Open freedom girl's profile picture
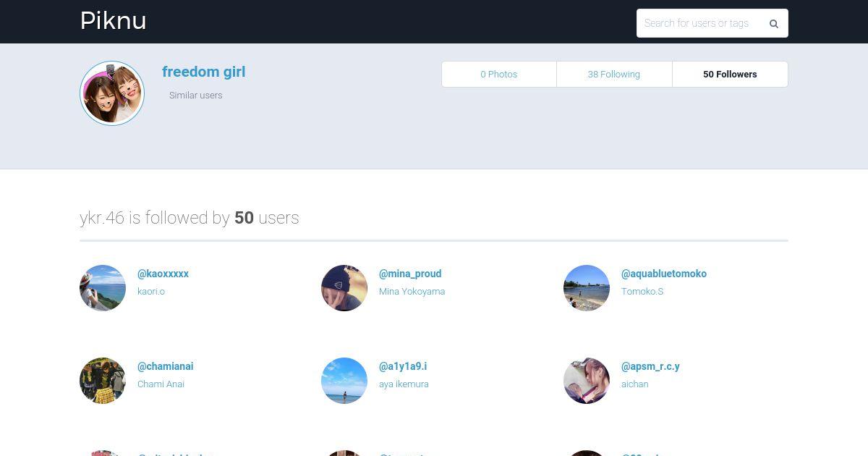 112,93
